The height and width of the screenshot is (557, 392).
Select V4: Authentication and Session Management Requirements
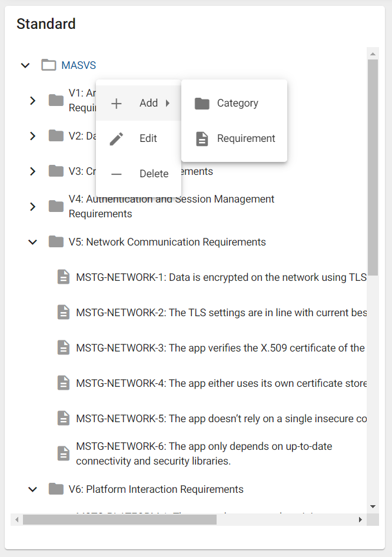click(x=171, y=207)
